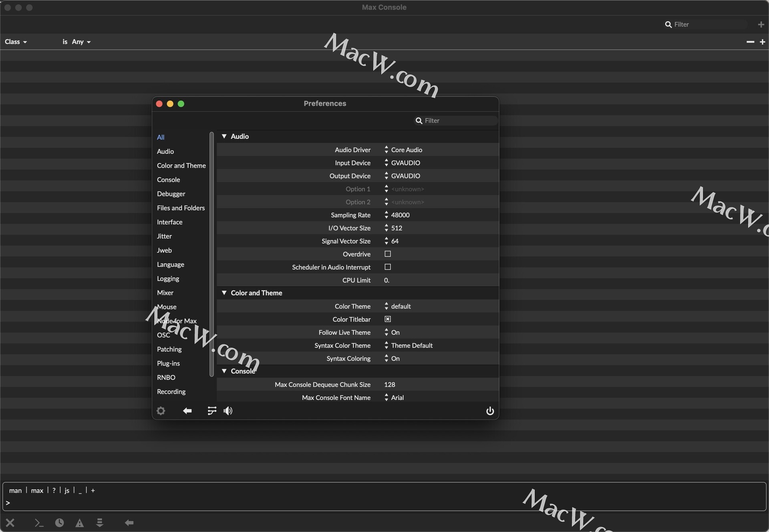Click minus icon to remove filter row
This screenshot has height=532, width=769.
point(750,42)
